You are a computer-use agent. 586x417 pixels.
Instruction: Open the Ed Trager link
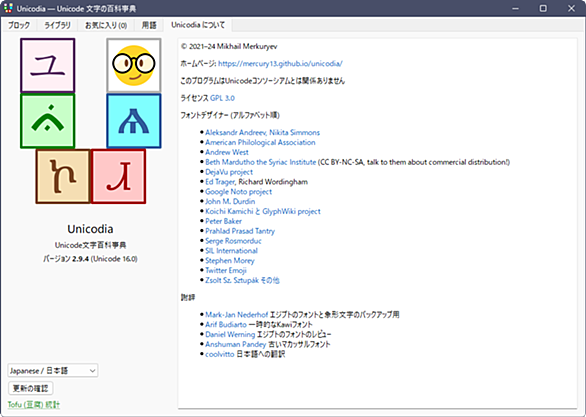[x=220, y=182]
